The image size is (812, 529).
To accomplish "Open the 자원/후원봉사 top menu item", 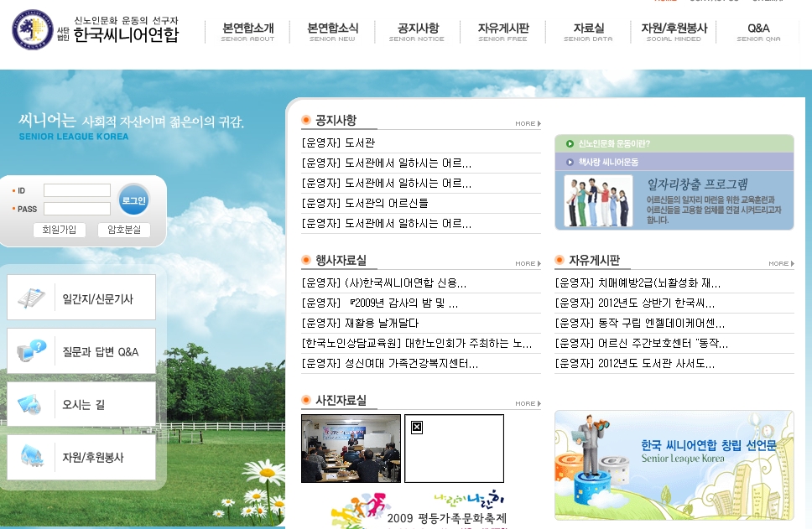I will tap(674, 32).
